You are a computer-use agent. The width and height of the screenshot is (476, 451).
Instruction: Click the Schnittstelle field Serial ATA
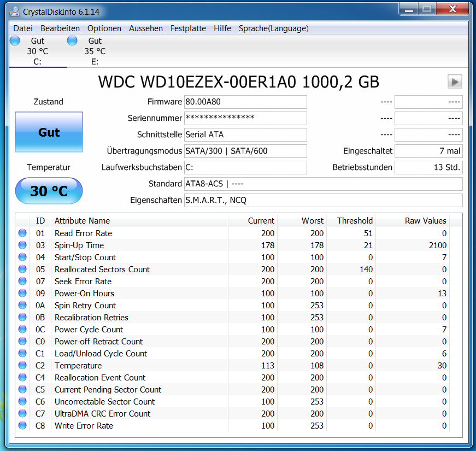245,134
